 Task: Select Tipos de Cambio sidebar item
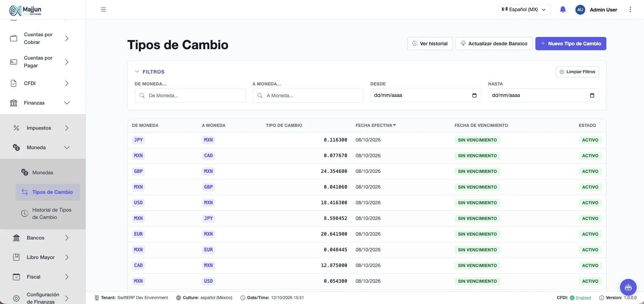48,192
